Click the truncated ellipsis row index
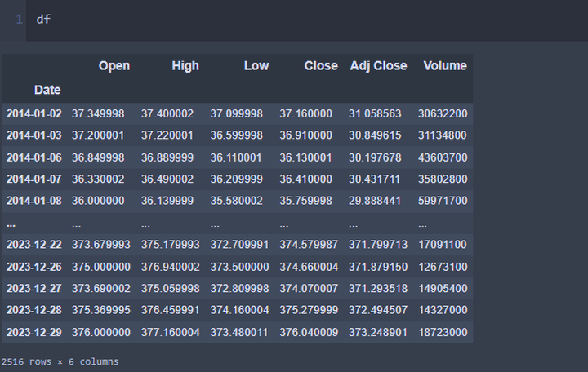Image resolution: width=588 pixels, height=372 pixels. tap(11, 223)
